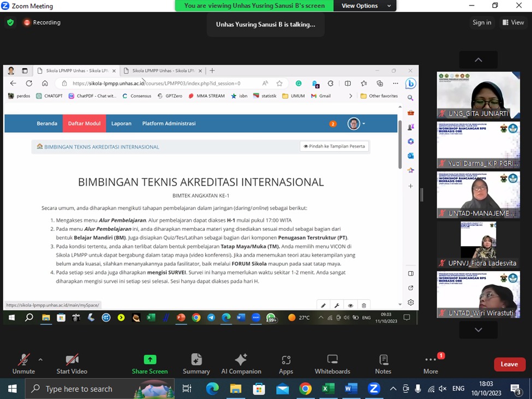This screenshot has height=399, width=532.
Task: Open Zoom Apps panel
Action: (x=286, y=364)
